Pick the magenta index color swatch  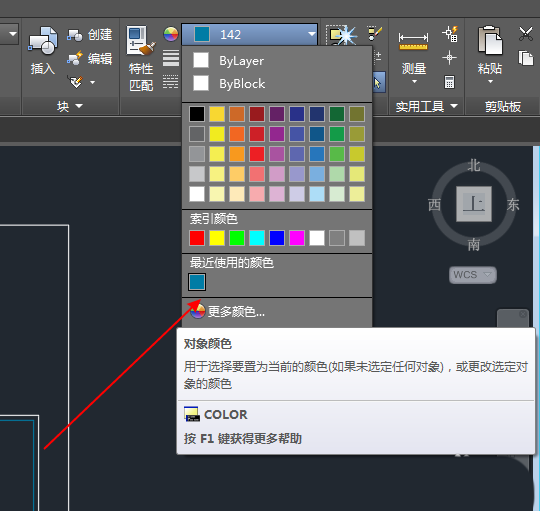pyautogui.click(x=297, y=238)
